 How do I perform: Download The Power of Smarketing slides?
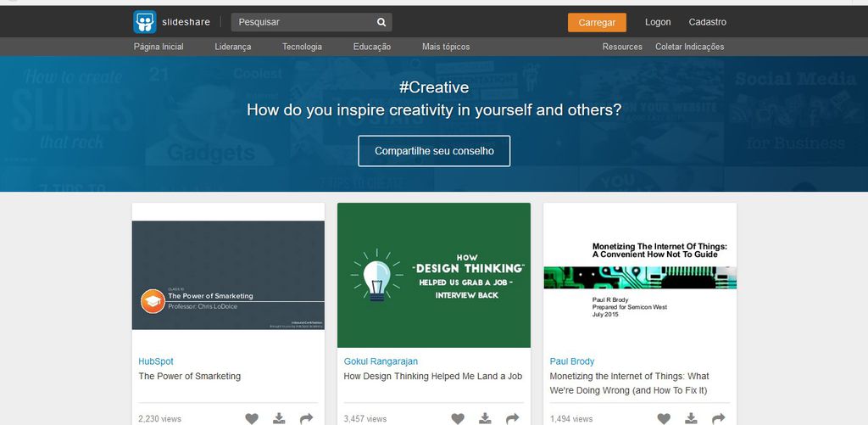click(280, 418)
